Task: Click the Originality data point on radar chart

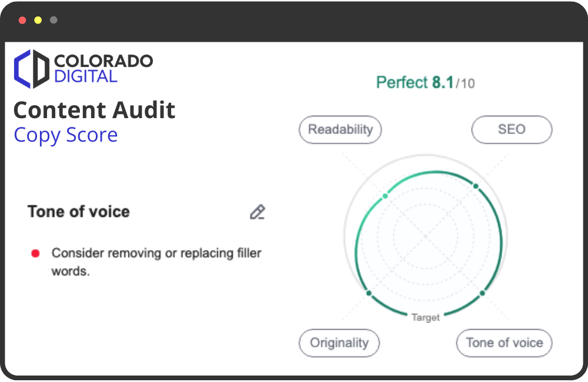Action: (x=369, y=293)
